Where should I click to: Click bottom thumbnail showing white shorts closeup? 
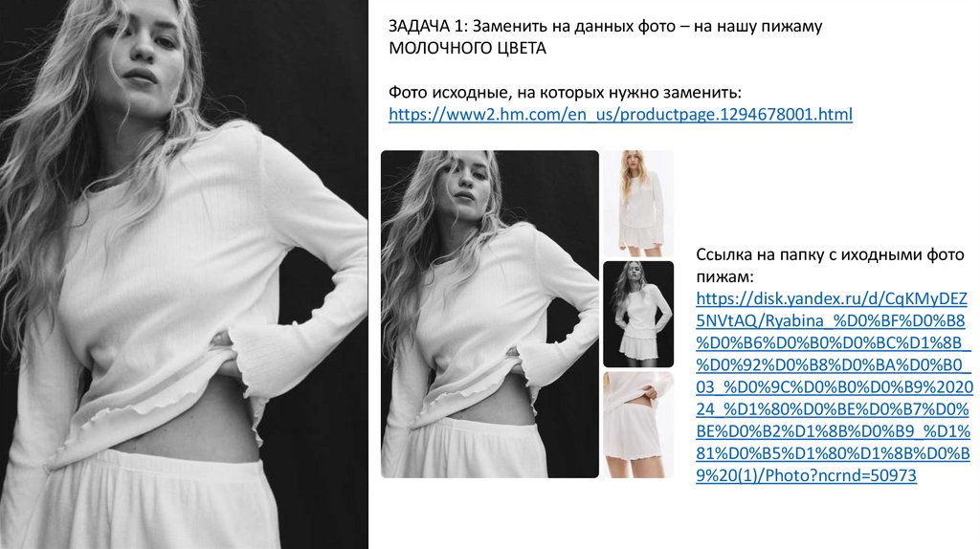638,425
